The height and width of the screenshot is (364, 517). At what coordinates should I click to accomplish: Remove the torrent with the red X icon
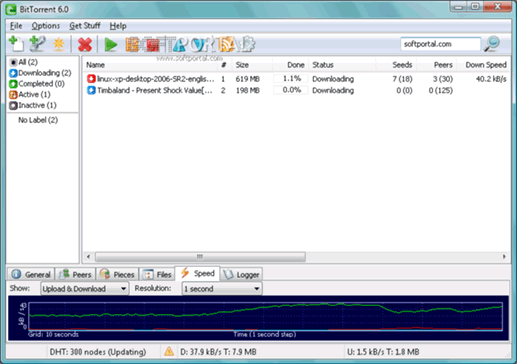[x=85, y=44]
